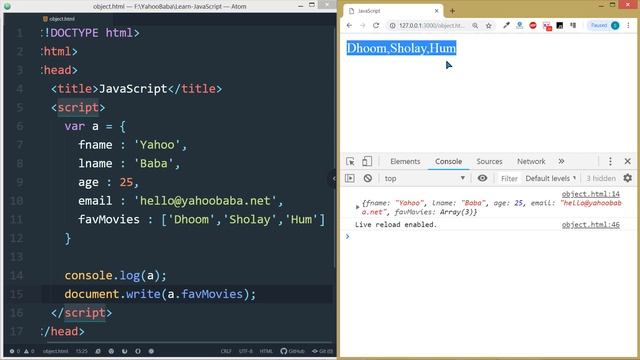
Task: Open the Git status bar item
Action: pyautogui.click(x=322, y=351)
